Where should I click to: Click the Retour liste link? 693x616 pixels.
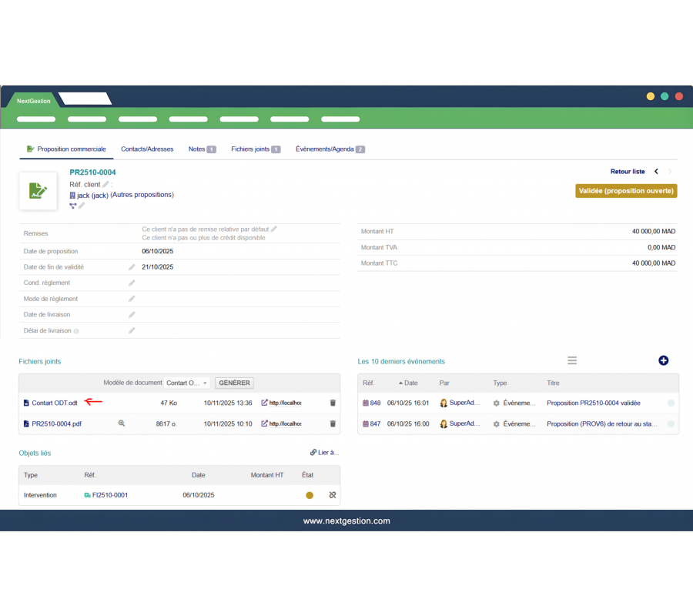628,172
